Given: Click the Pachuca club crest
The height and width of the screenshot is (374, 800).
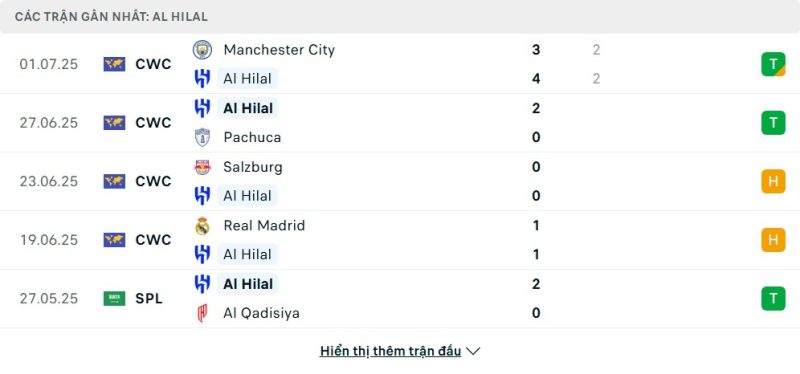Looking at the screenshot, I should [203, 137].
